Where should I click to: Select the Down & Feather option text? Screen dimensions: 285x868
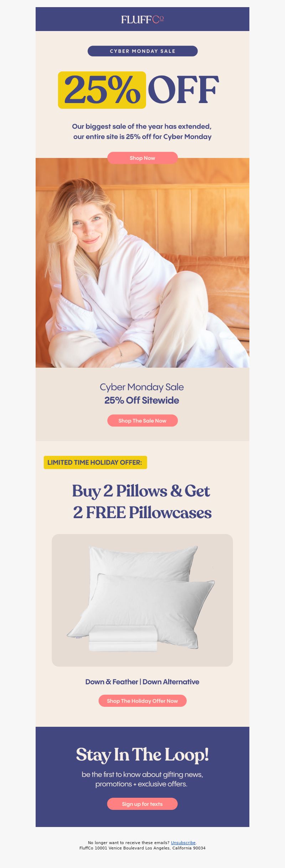point(112,682)
